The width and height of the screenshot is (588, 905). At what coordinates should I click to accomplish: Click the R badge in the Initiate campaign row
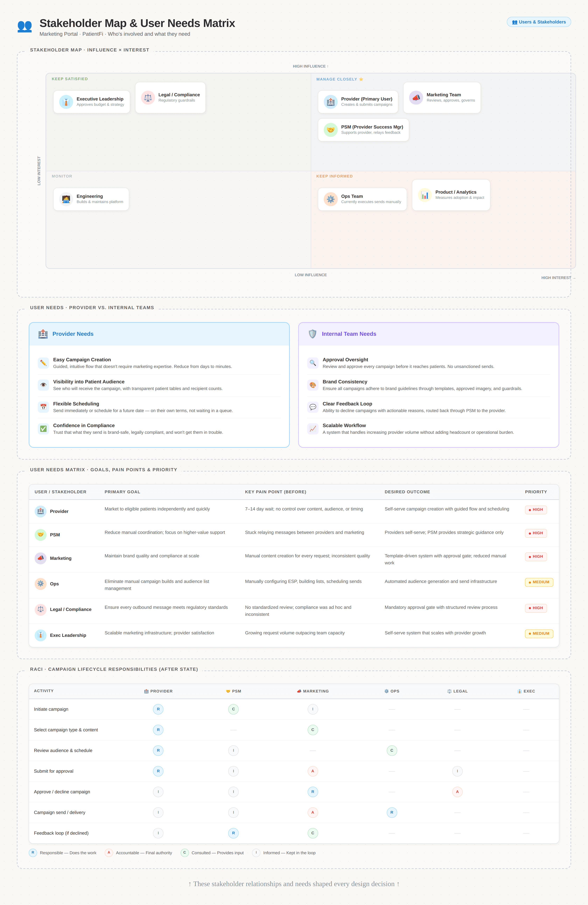pyautogui.click(x=158, y=709)
